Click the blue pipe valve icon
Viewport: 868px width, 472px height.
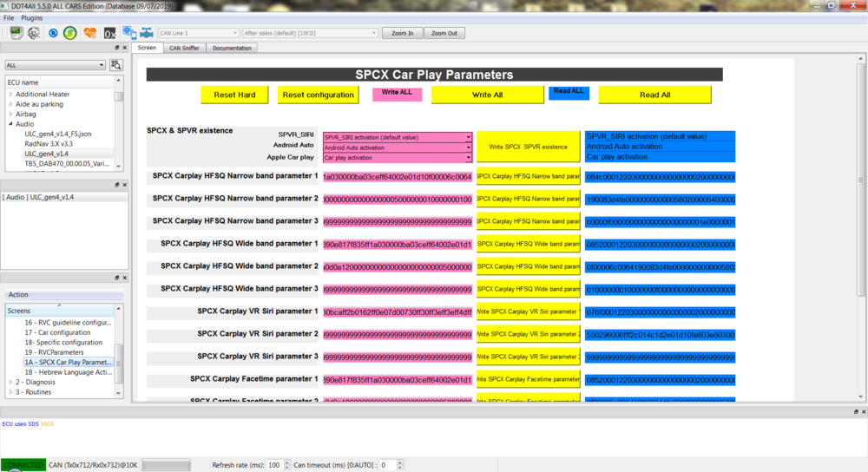pos(146,33)
